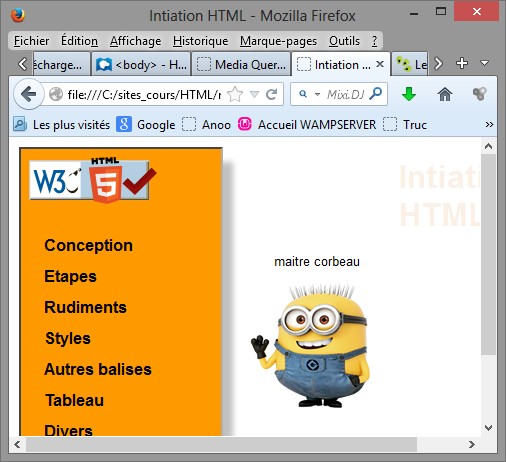Open the Édition menu

tap(79, 41)
